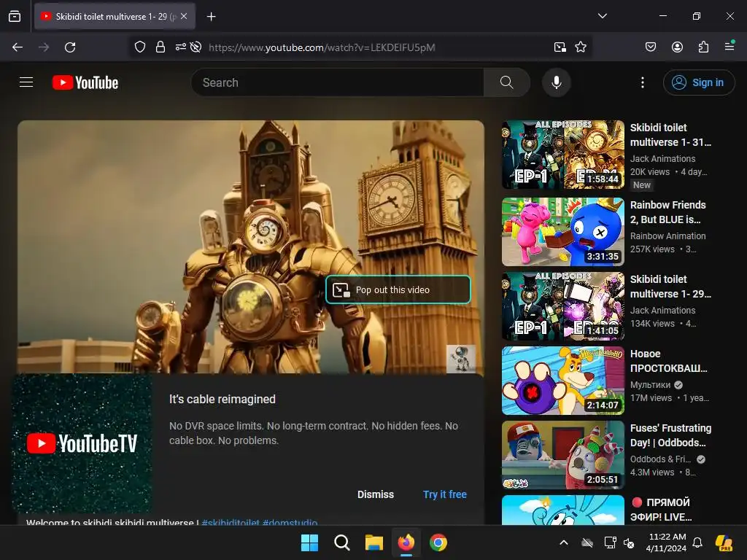Click the autoplay blocked icon in address bar
The height and width of the screenshot is (560, 747).
pos(196,47)
